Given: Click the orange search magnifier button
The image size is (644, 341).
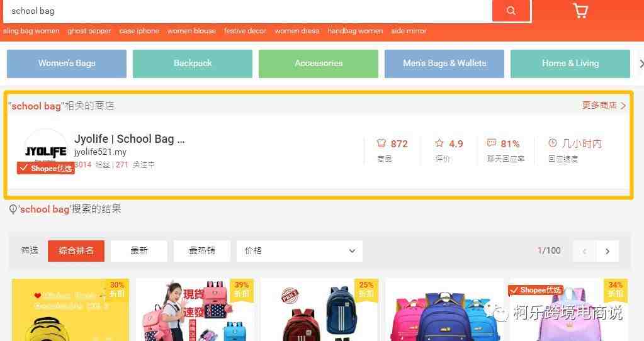Looking at the screenshot, I should [x=511, y=11].
